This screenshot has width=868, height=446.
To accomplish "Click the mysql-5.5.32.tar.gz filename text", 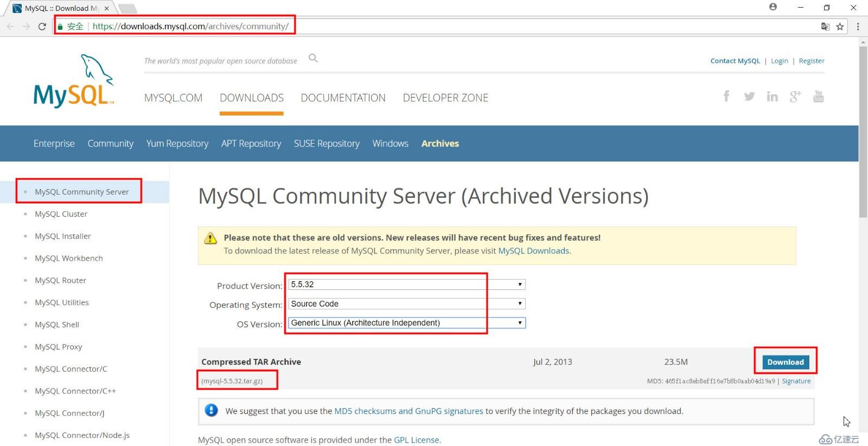I will point(232,381).
